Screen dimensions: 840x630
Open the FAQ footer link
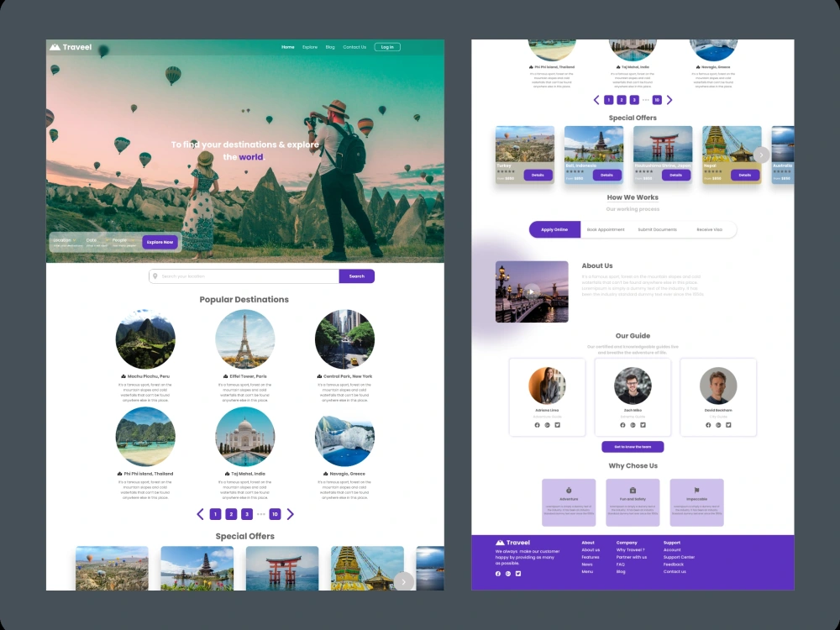[x=621, y=564]
